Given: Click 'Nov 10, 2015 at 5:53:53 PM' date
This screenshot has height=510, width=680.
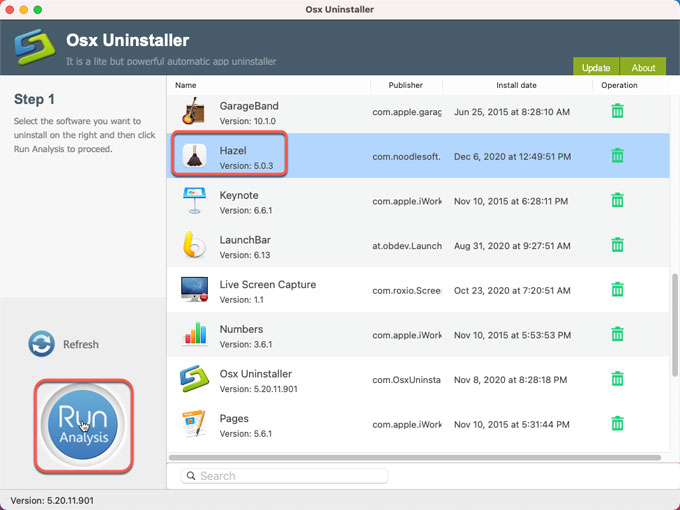Looking at the screenshot, I should click(512, 335).
